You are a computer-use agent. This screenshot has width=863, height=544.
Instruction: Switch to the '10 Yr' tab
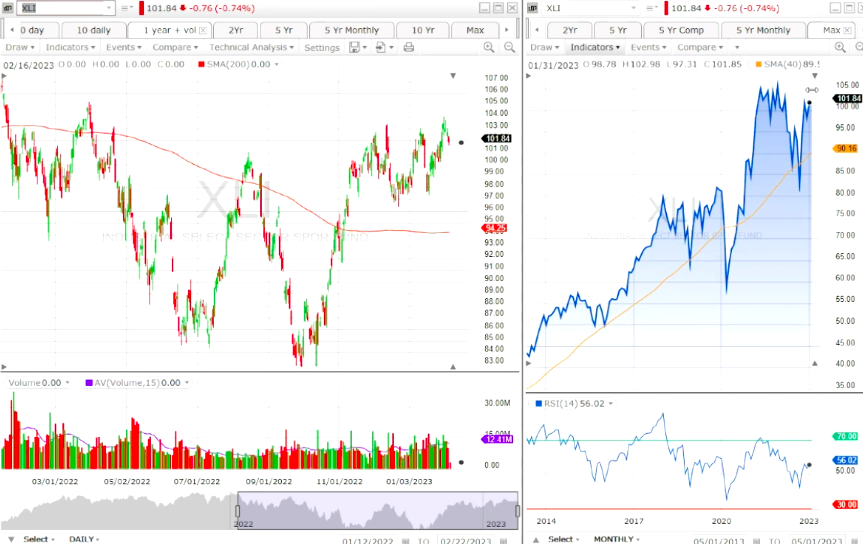[x=423, y=30]
